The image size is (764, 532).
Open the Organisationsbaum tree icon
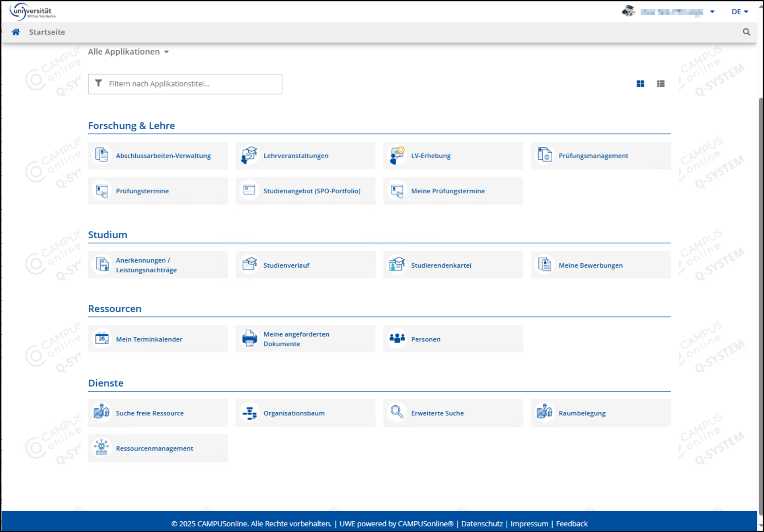tap(249, 413)
